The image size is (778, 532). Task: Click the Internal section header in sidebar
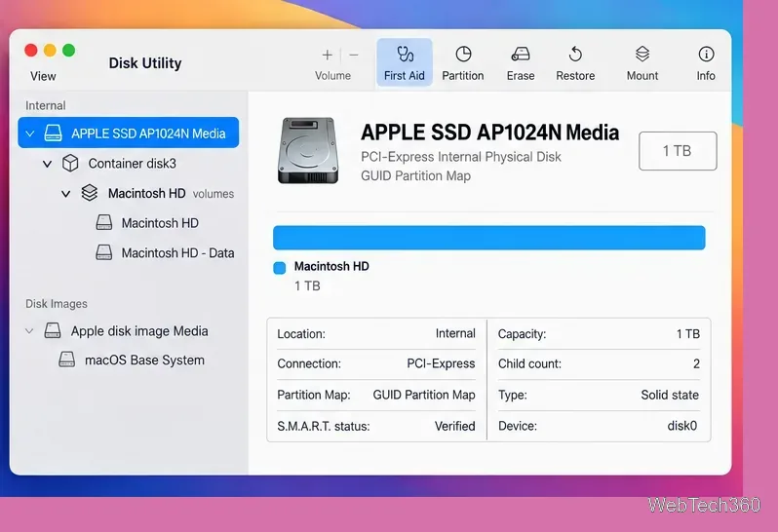pos(45,105)
